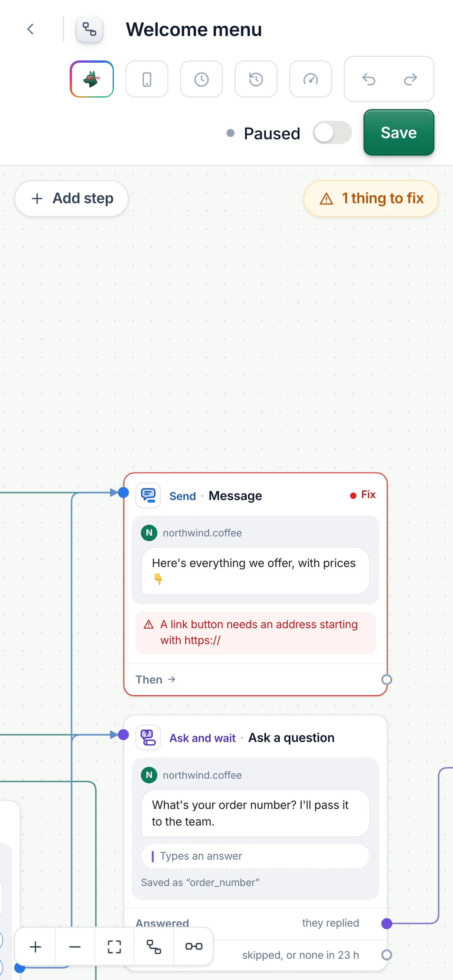Open the phone preview

tap(147, 79)
